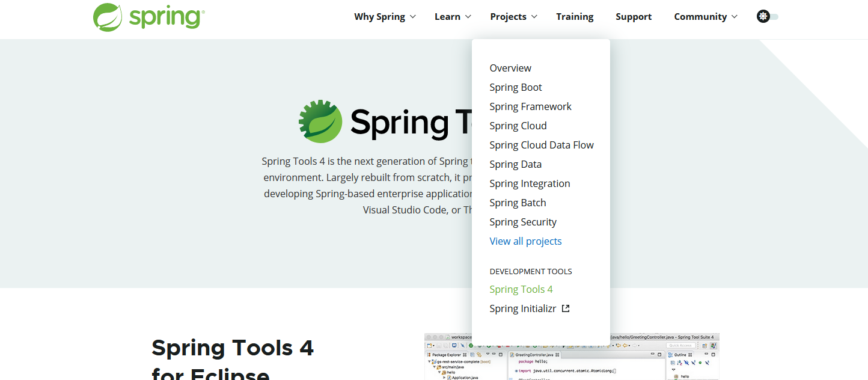
Task: Click the Visual Studio Code link in the description
Action: (404, 209)
